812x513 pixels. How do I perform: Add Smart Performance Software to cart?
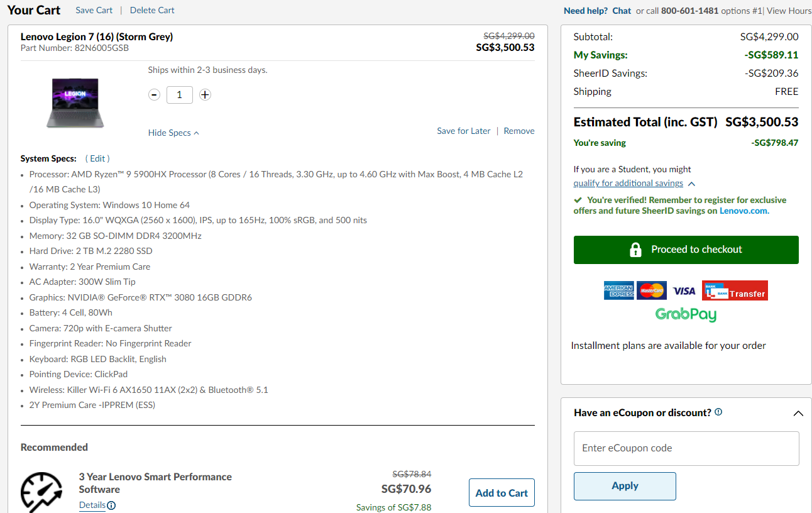tap(502, 493)
